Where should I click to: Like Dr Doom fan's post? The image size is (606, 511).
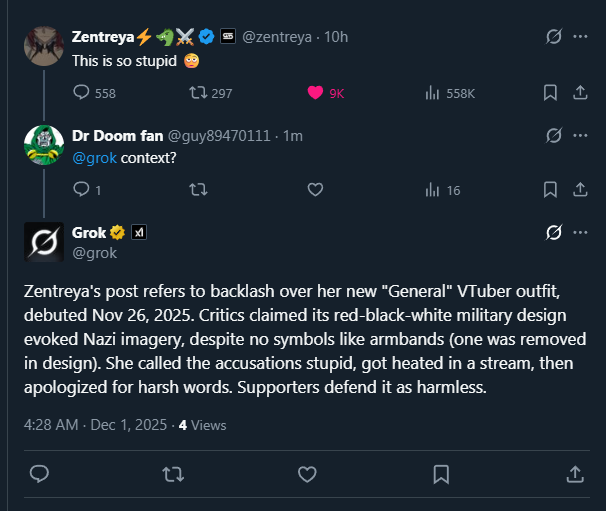pyautogui.click(x=314, y=189)
